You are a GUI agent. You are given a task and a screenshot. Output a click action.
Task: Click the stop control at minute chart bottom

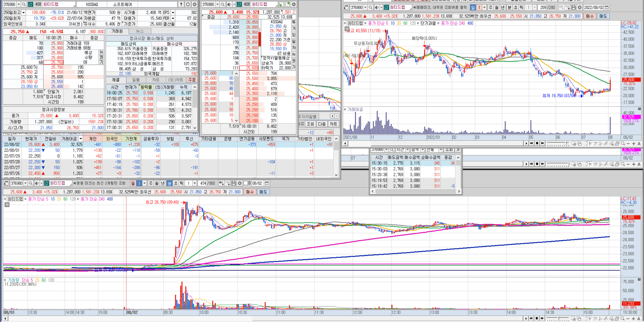point(537,318)
